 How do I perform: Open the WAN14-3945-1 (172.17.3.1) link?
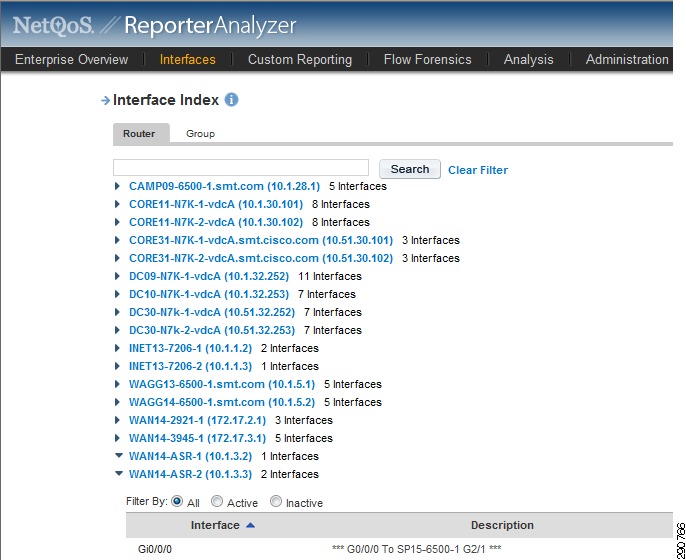coord(197,438)
